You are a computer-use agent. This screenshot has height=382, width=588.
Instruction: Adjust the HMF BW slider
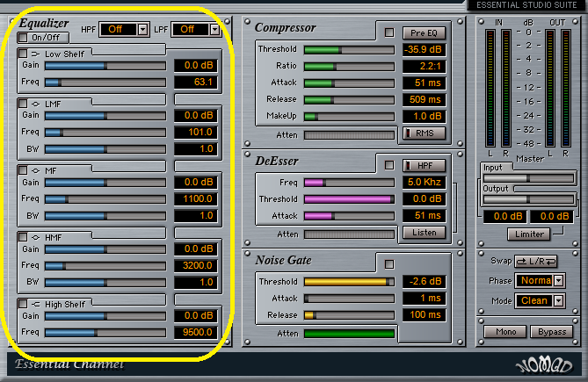(105, 283)
